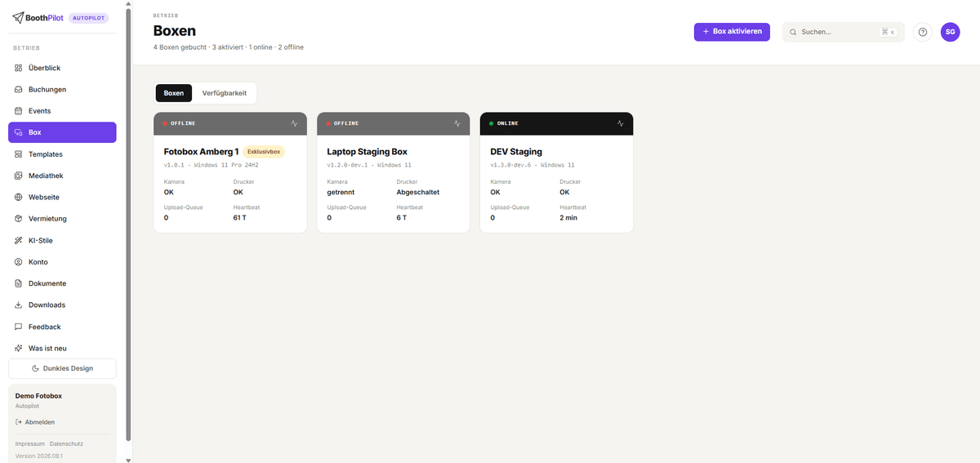
Task: Log out with Abmelden
Action: [35, 422]
